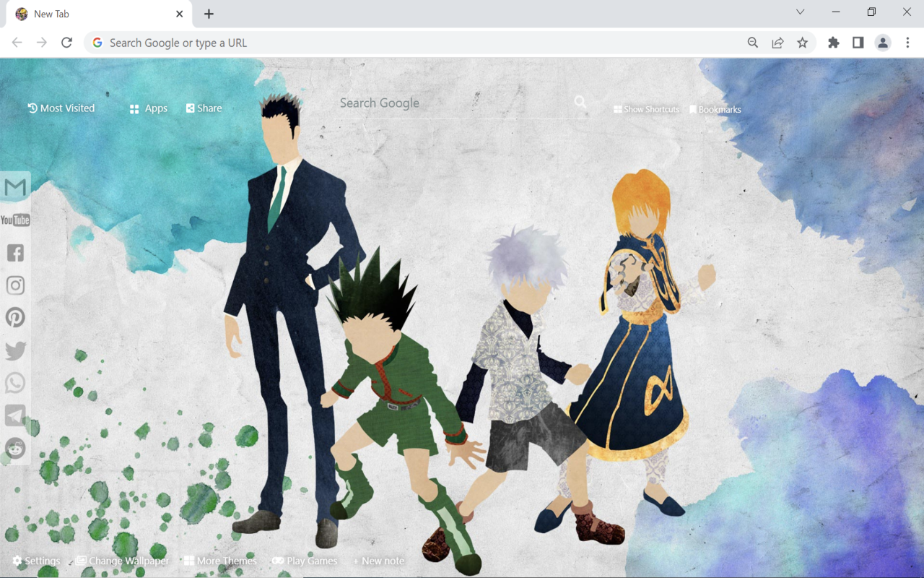The image size is (924, 578).
Task: Close the New Tab tab
Action: [180, 14]
